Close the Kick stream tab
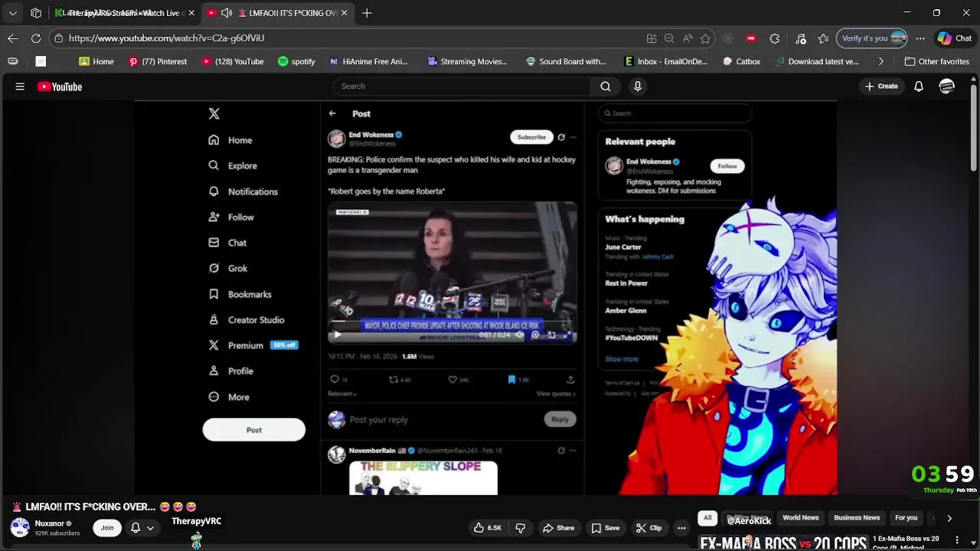Image resolution: width=980 pixels, height=551 pixels. point(191,13)
